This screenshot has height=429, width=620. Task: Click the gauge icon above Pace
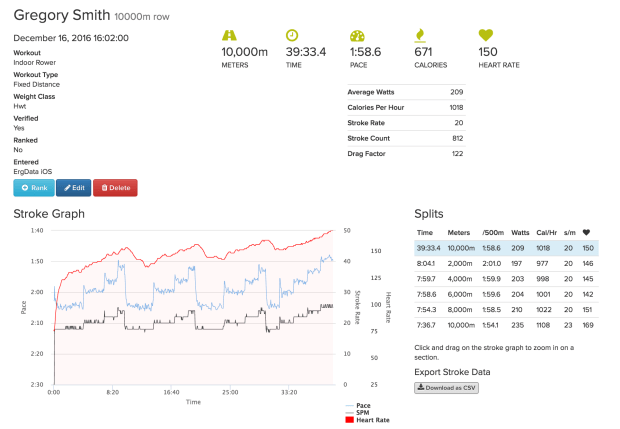pyautogui.click(x=357, y=33)
